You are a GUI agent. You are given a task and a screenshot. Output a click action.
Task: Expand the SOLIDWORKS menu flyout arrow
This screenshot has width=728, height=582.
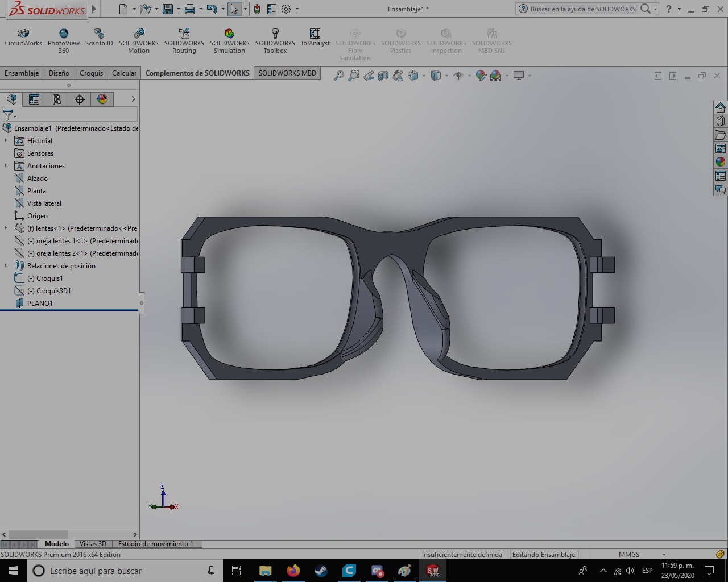pos(94,9)
